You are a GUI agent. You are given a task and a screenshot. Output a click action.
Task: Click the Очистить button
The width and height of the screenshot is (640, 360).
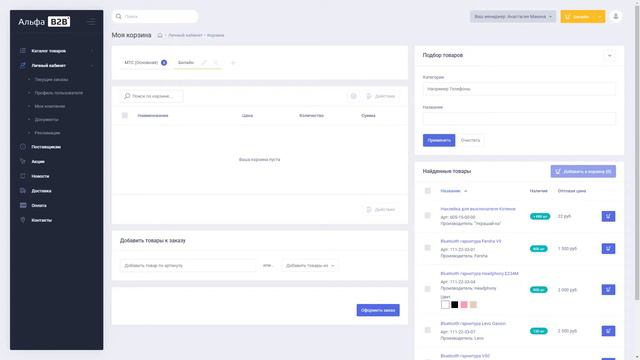pyautogui.click(x=470, y=140)
